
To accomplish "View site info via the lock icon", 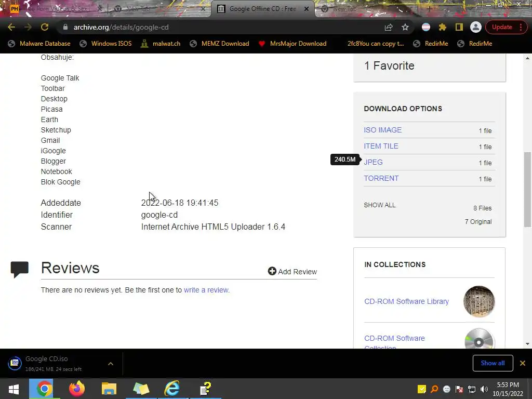I will [65, 27].
